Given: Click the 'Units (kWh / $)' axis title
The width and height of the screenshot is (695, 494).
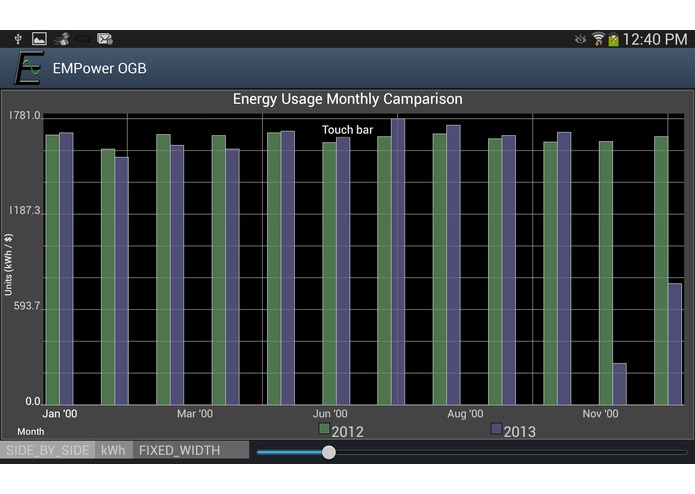Looking at the screenshot, I should pos(8,265).
